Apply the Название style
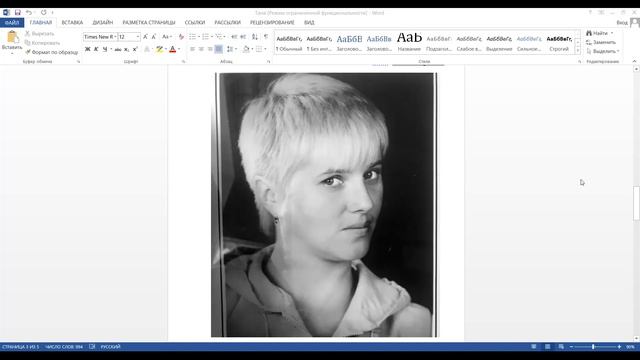640x360 pixels. point(409,43)
